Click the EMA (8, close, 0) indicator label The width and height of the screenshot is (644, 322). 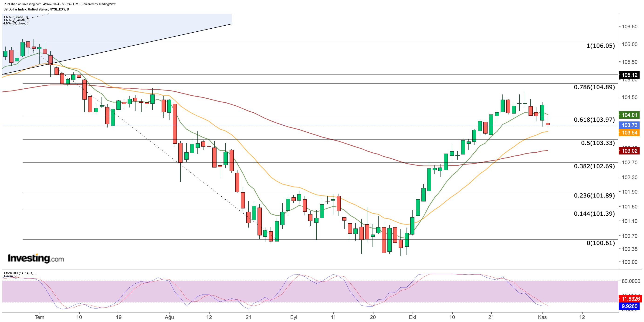(x=16, y=17)
